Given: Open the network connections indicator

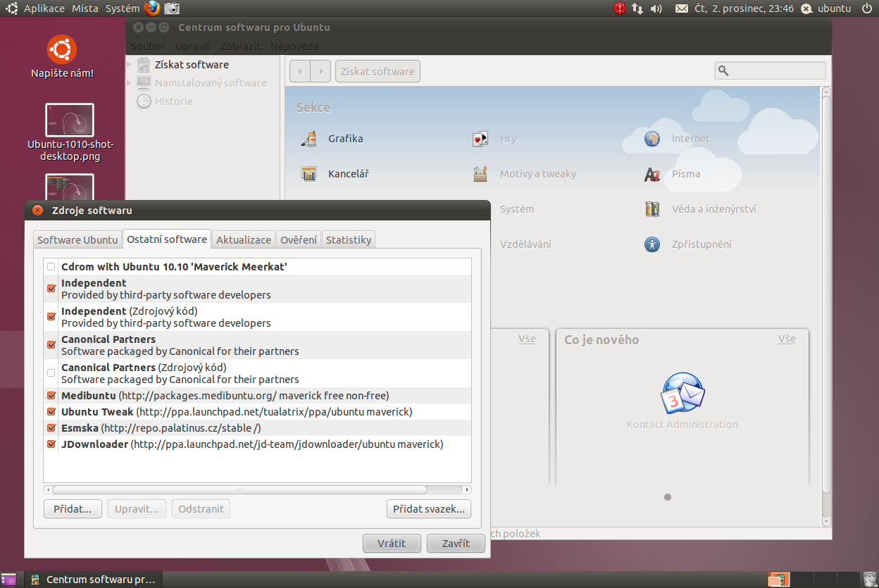Looking at the screenshot, I should click(637, 8).
